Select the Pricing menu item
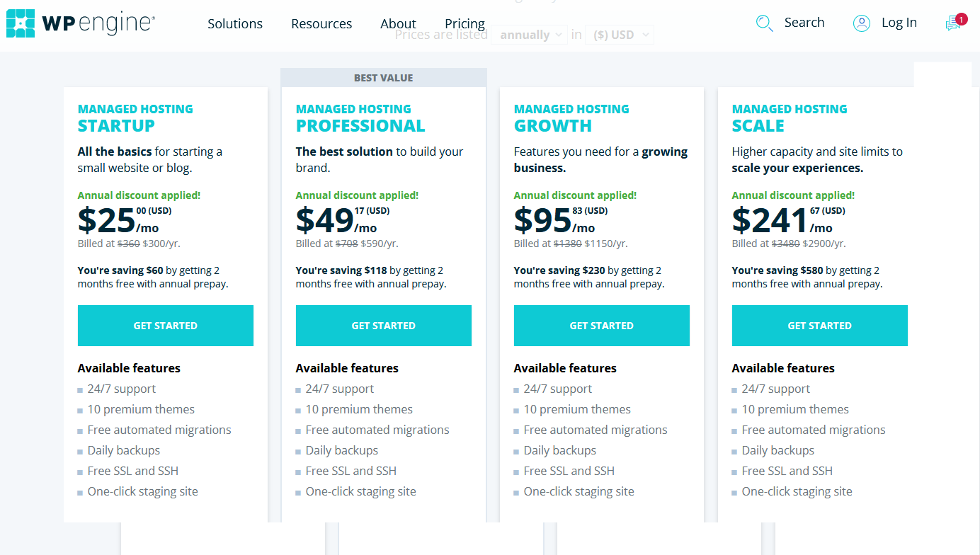 (x=465, y=23)
